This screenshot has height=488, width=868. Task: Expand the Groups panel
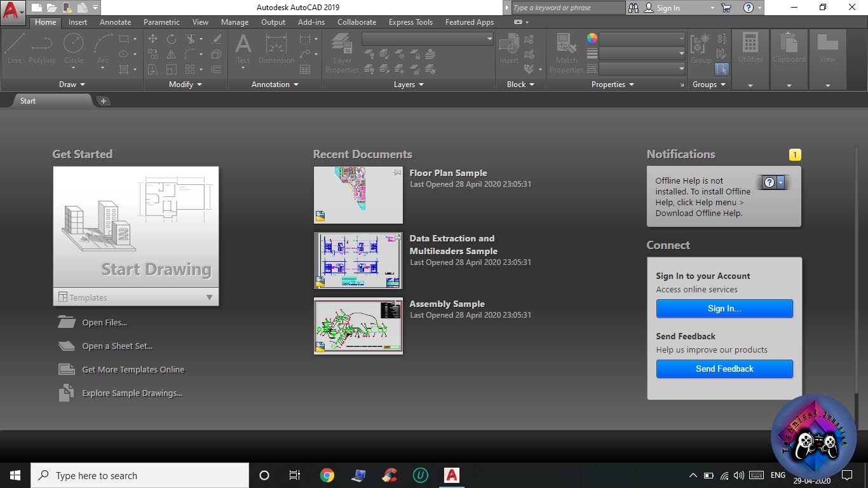[709, 84]
